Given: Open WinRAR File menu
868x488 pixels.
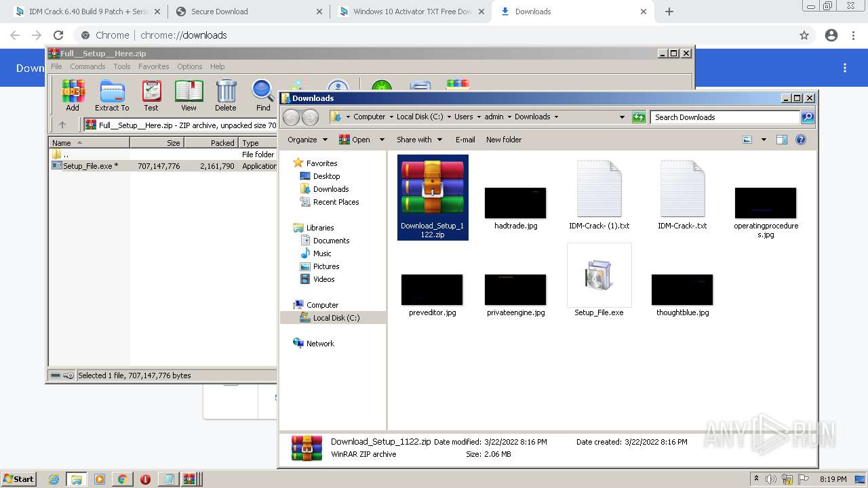Looking at the screenshot, I should click(56, 66).
